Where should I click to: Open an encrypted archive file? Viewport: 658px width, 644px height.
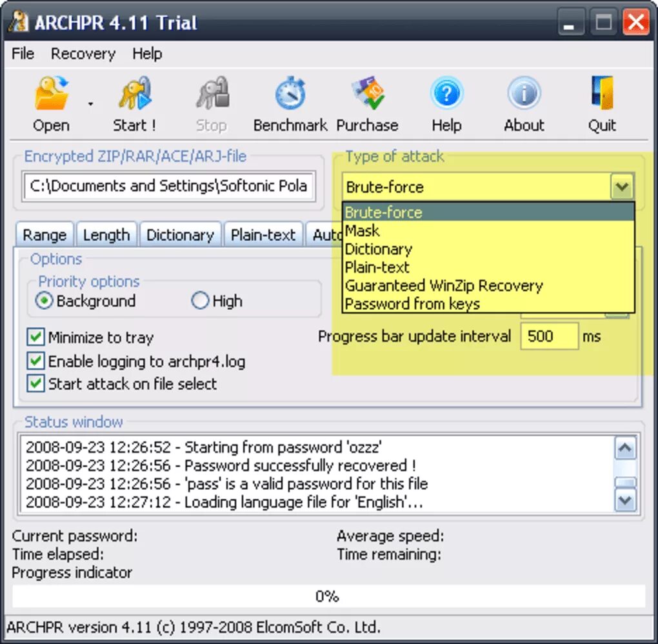click(x=51, y=104)
